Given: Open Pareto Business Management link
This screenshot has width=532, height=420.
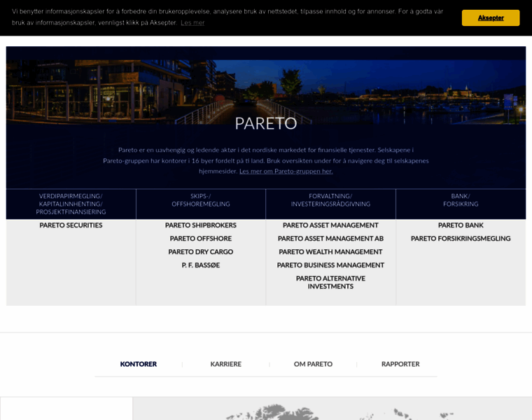Looking at the screenshot, I should [x=330, y=265].
